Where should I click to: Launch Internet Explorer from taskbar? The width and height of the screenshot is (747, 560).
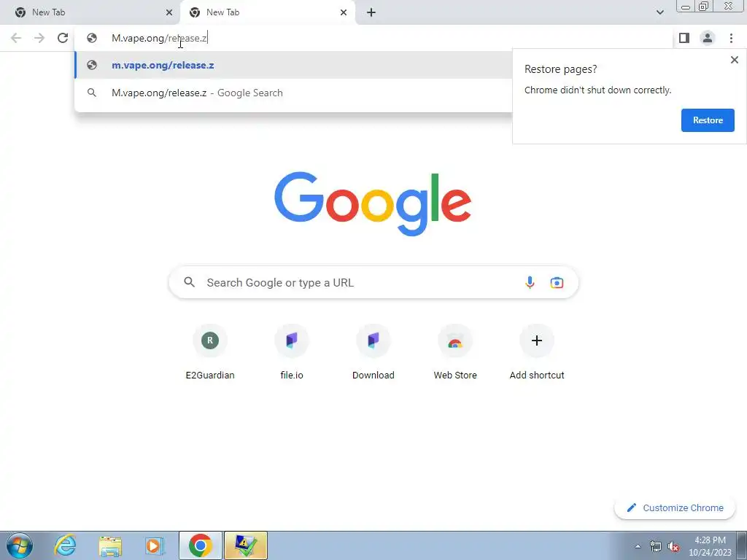(65, 545)
